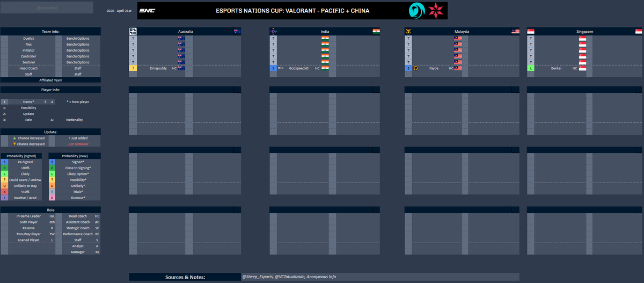Click the Duelist cell in Team Info

click(x=28, y=39)
